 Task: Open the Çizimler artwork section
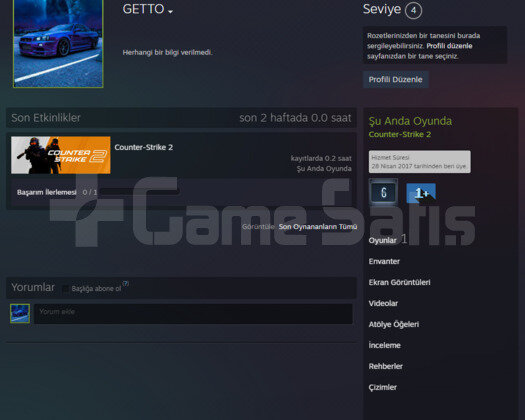tap(382, 388)
